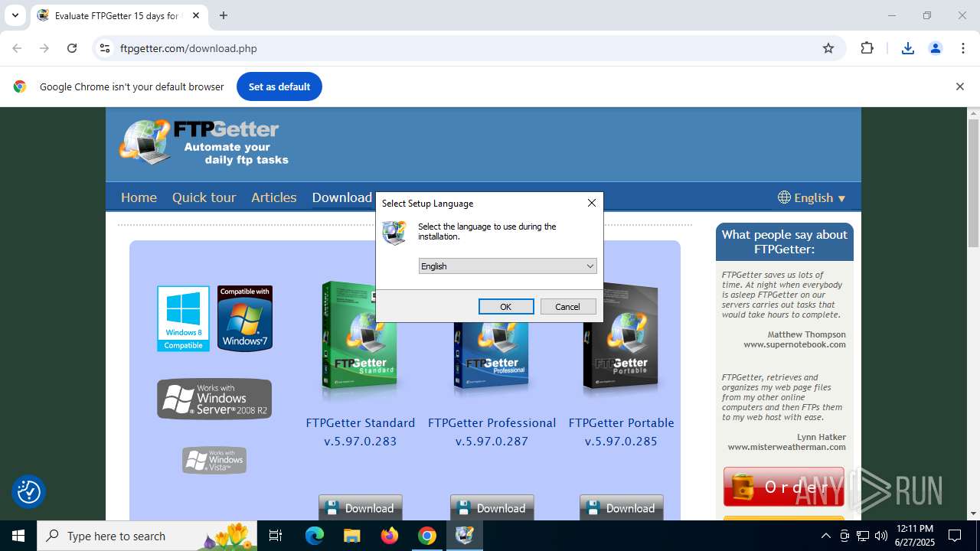Download FTPGetter Professional
Image resolution: width=980 pixels, height=551 pixels.
coord(492,508)
